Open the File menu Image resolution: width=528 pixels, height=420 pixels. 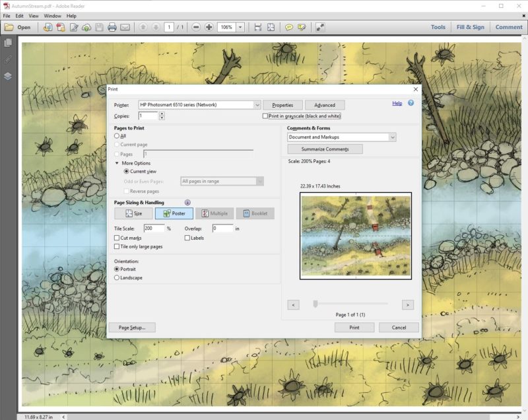pyautogui.click(x=7, y=16)
